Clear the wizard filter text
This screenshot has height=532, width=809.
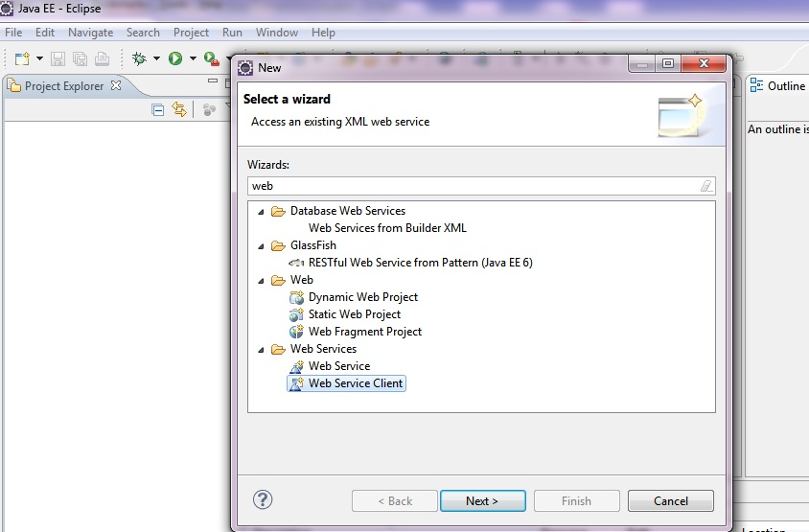click(x=706, y=186)
